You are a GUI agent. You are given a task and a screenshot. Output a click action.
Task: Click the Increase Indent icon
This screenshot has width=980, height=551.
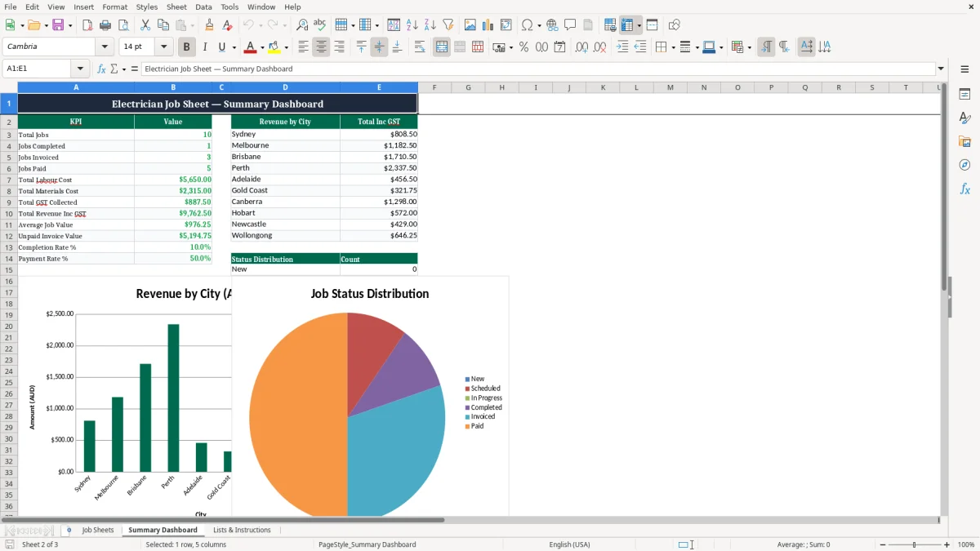(622, 47)
